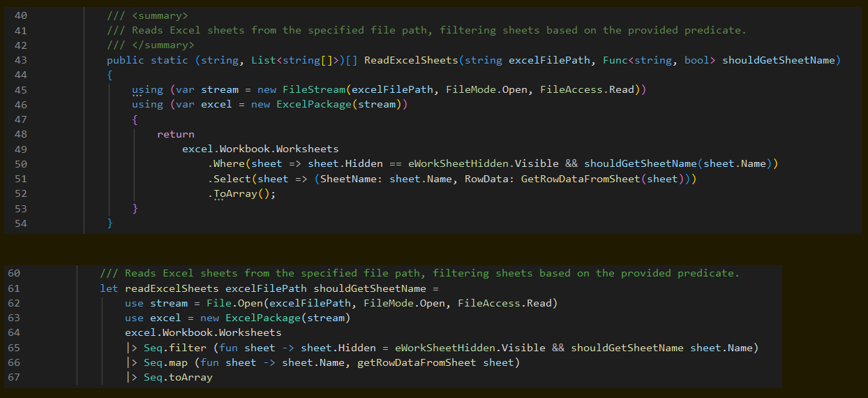Click the .Select method on line 51
This screenshot has width=868, height=398.
[230, 179]
